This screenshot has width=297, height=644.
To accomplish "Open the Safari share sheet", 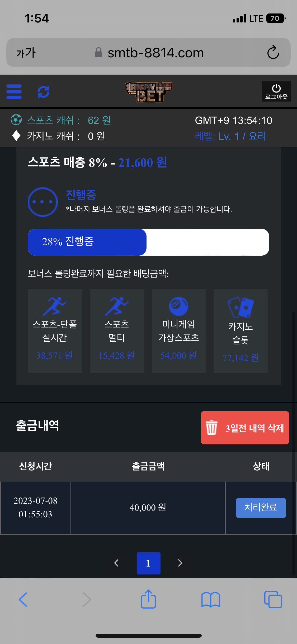I will [x=148, y=599].
